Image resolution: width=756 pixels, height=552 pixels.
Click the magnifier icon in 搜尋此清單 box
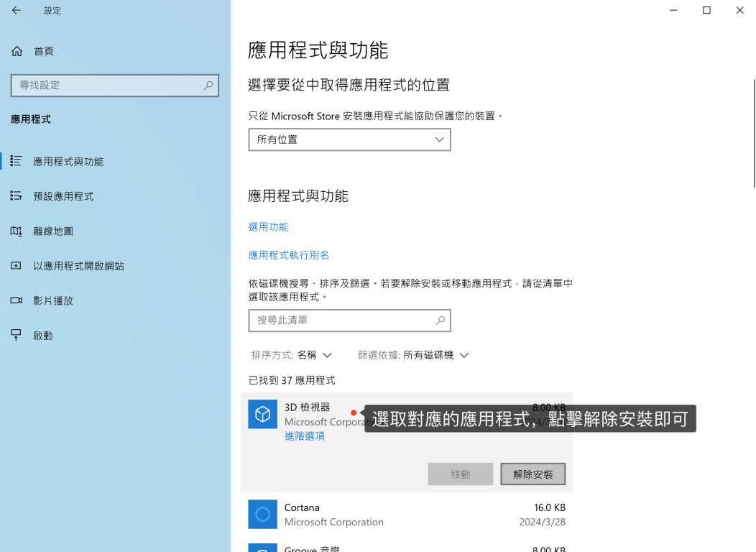(x=440, y=321)
